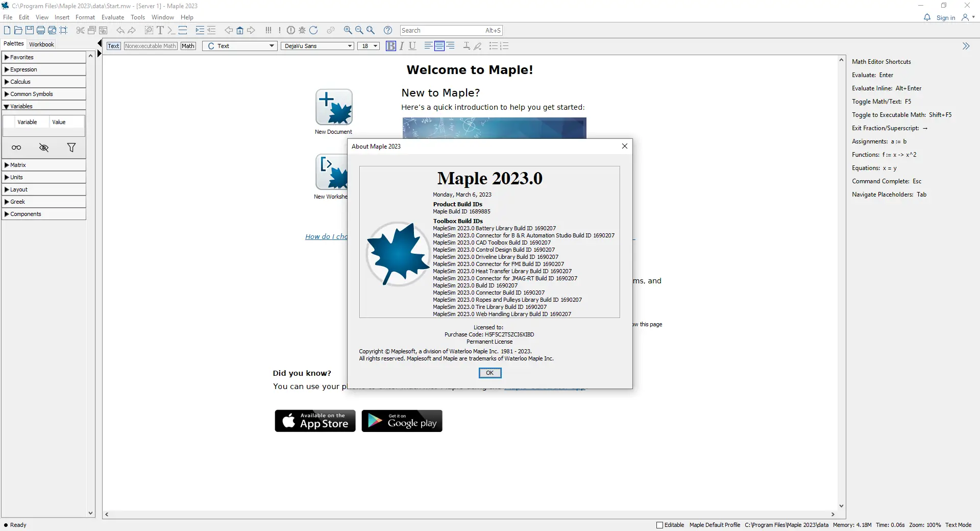Check the Editable checkbox in status bar
This screenshot has width=980, height=531.
tap(659, 525)
